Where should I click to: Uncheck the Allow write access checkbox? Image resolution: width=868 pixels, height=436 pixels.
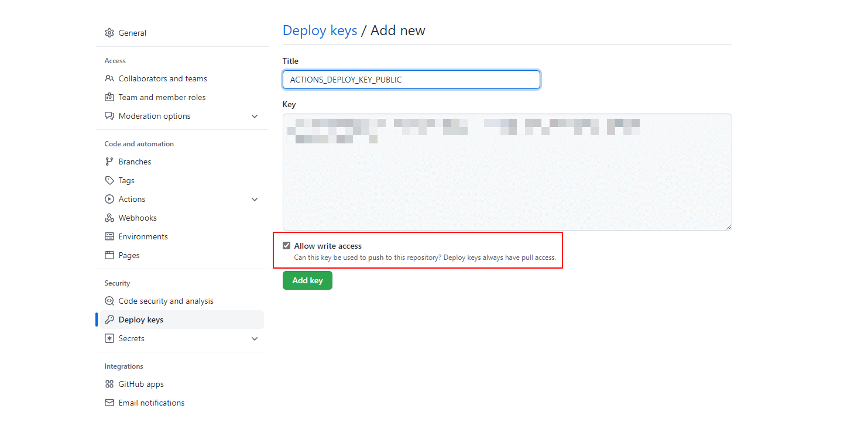287,246
